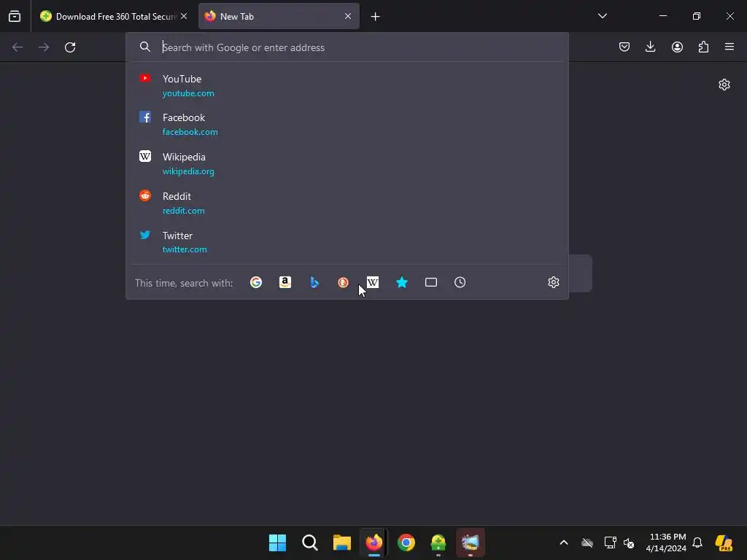Search within history clock icon
Image resolution: width=747 pixels, height=560 pixels.
[x=460, y=282]
